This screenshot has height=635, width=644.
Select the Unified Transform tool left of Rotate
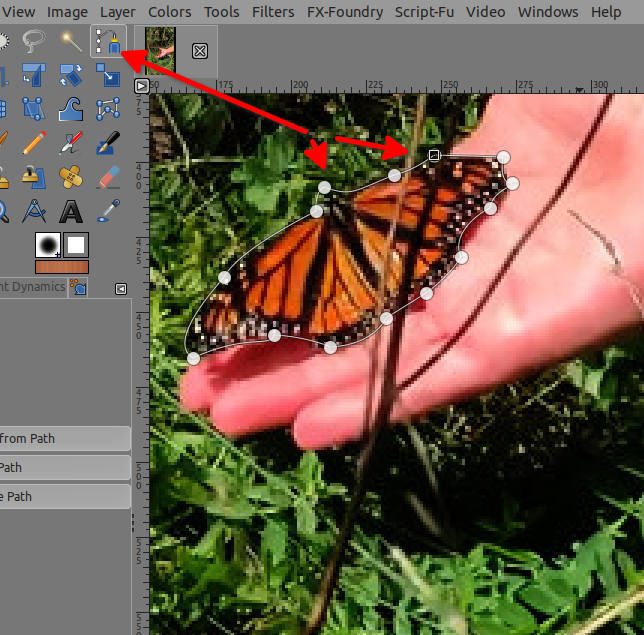tap(33, 75)
